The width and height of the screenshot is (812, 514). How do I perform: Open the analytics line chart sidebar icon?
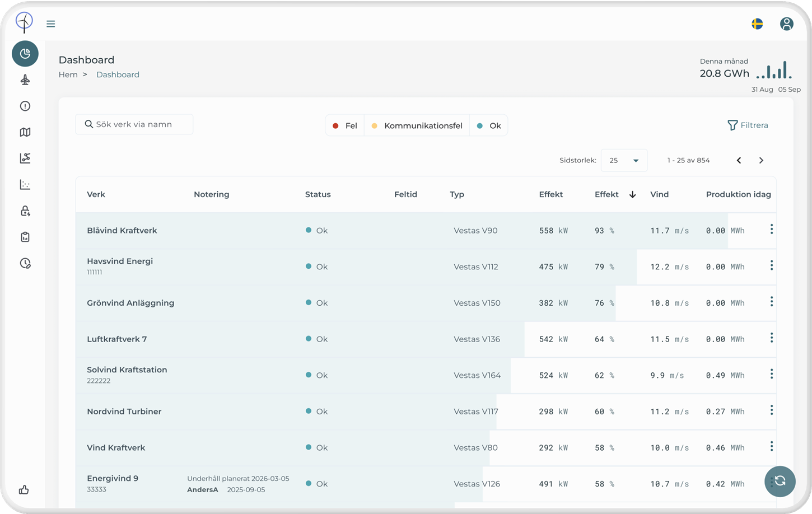(x=25, y=158)
